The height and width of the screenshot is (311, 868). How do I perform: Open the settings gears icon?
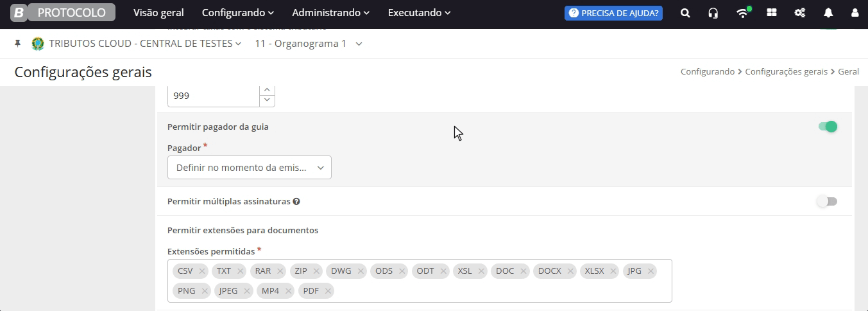pyautogui.click(x=800, y=13)
